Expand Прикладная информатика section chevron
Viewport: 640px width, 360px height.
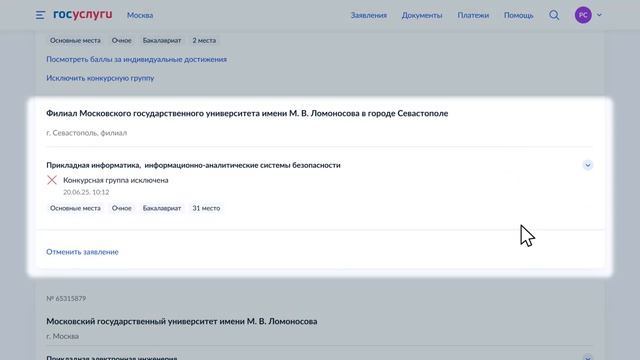click(x=588, y=165)
